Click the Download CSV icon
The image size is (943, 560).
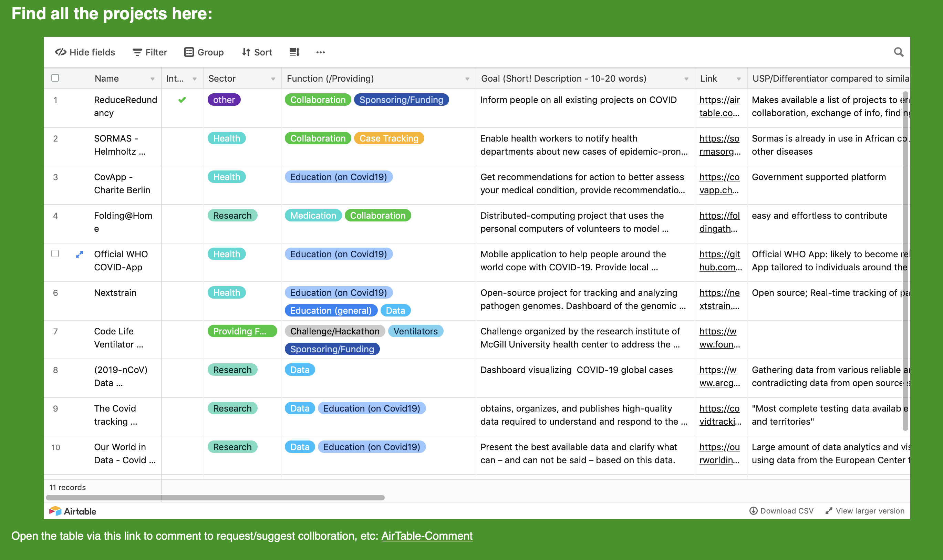point(753,510)
